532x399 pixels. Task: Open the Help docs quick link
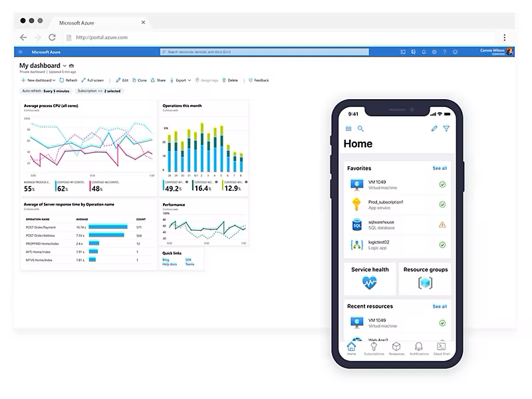(170, 264)
